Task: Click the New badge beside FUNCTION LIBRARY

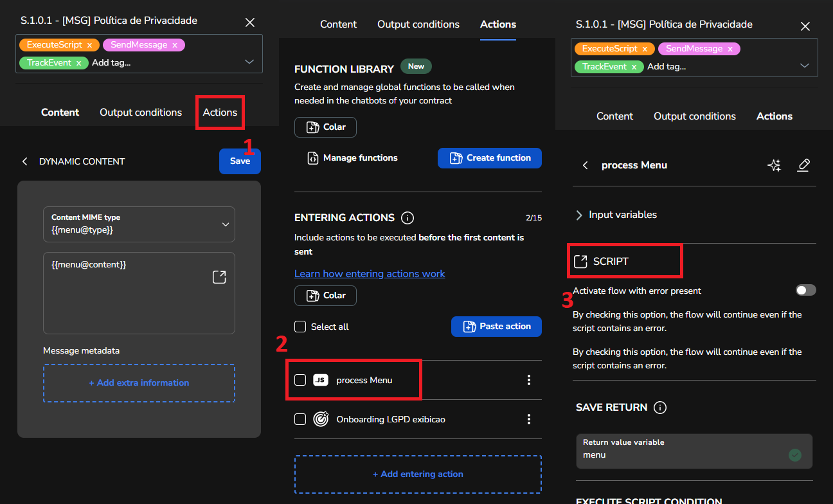Action: (x=416, y=66)
